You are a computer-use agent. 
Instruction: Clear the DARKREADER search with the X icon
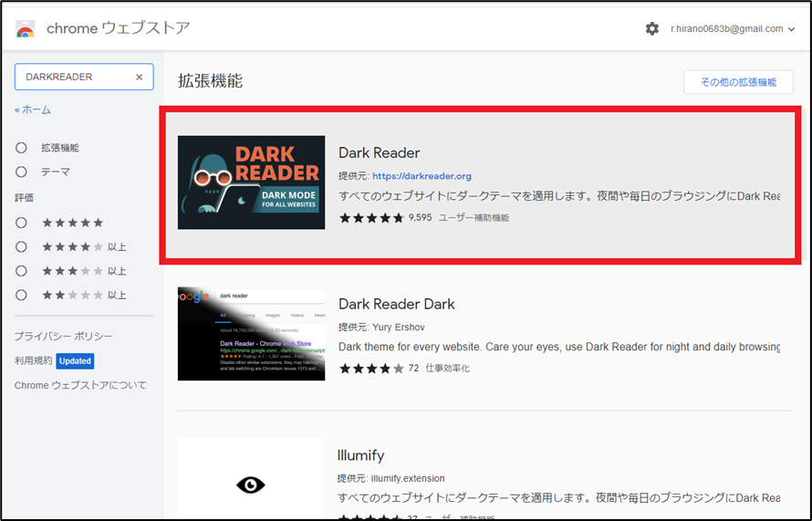point(140,78)
